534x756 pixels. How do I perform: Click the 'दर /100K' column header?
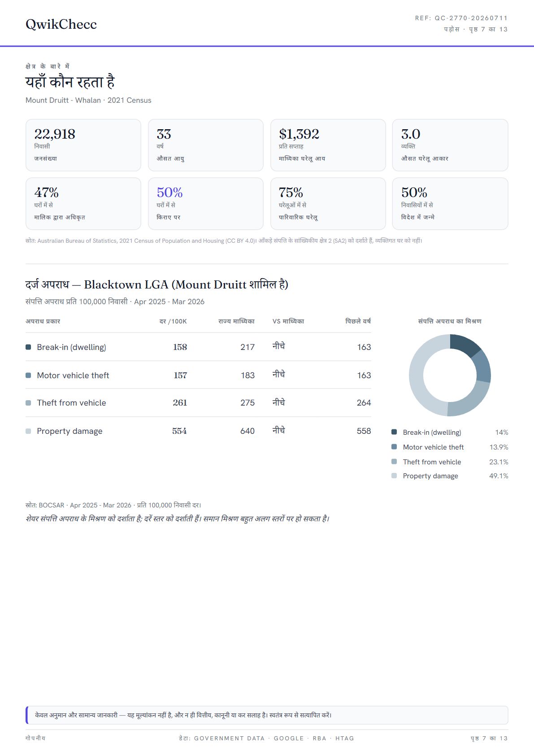click(x=173, y=321)
